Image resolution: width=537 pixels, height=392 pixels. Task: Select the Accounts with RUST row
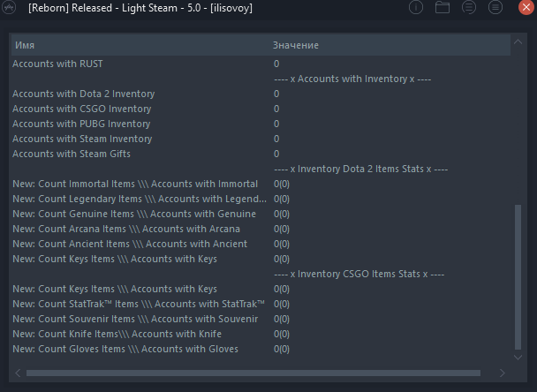pyautogui.click(x=261, y=64)
